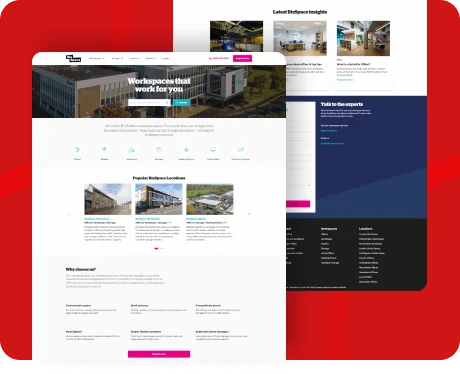Image resolution: width=460 pixels, height=374 pixels.
Task: Click the previous arrow of the locations carousel
Action: click(69, 214)
